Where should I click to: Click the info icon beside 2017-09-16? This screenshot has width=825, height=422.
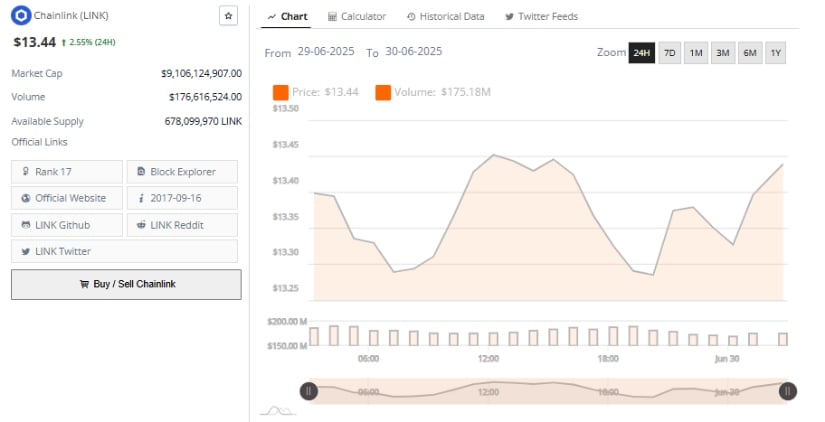tap(141, 198)
